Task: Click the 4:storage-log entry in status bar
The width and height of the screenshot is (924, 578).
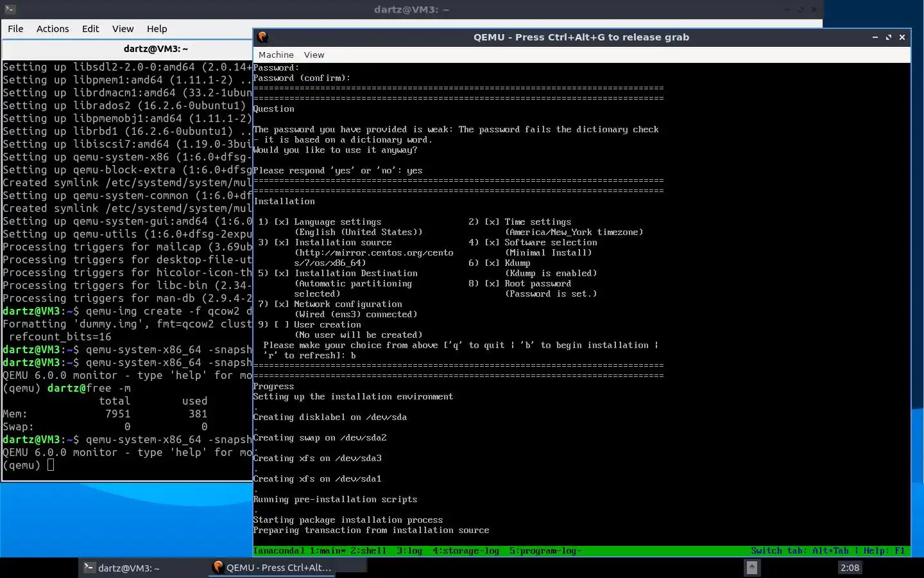Action: click(466, 551)
